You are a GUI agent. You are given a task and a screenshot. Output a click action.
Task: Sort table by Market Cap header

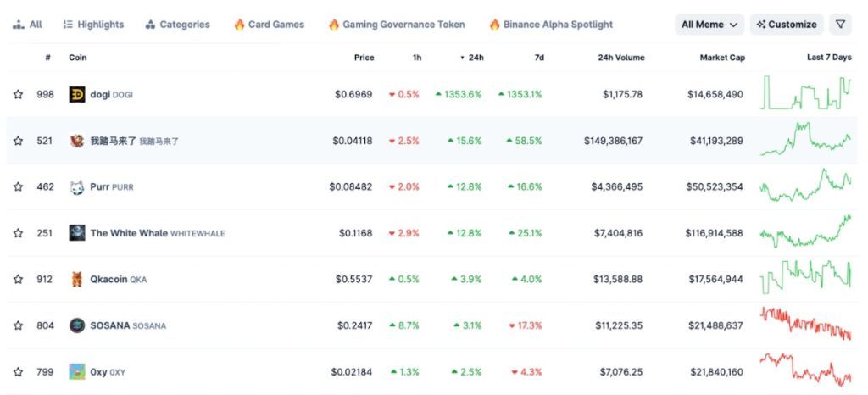click(x=720, y=58)
